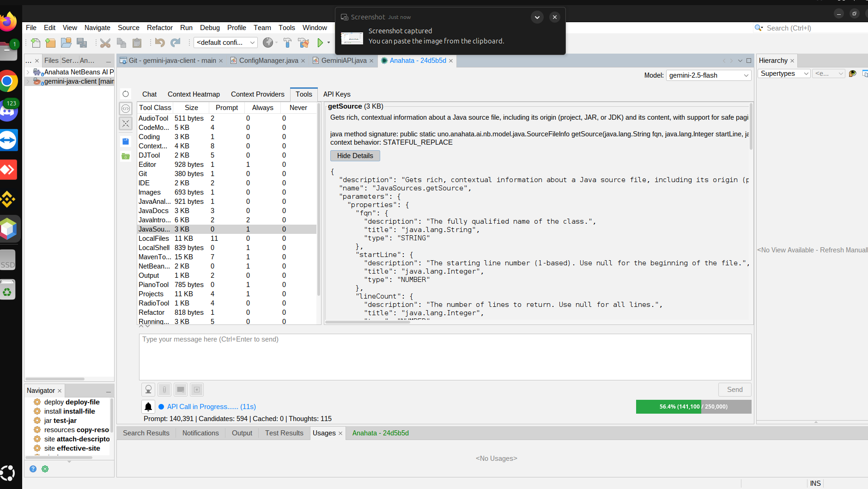Open the default config dropdown
Image resolution: width=868 pixels, height=489 pixels.
tap(225, 43)
